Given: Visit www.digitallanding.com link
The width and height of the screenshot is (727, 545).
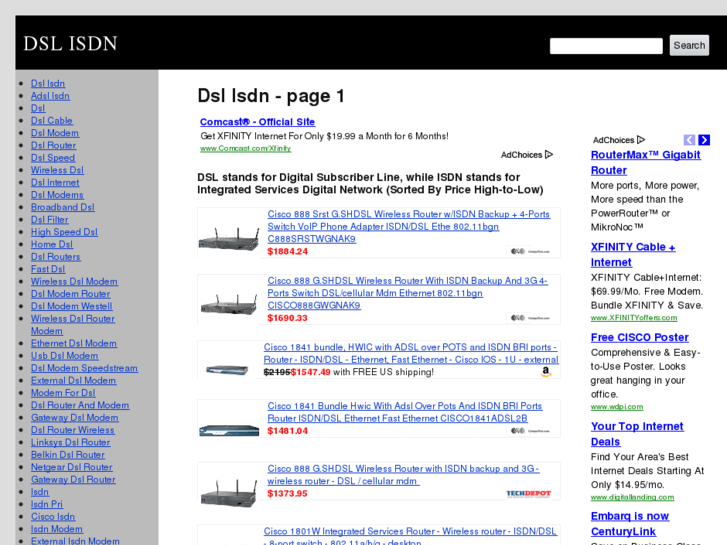Looking at the screenshot, I should (632, 497).
